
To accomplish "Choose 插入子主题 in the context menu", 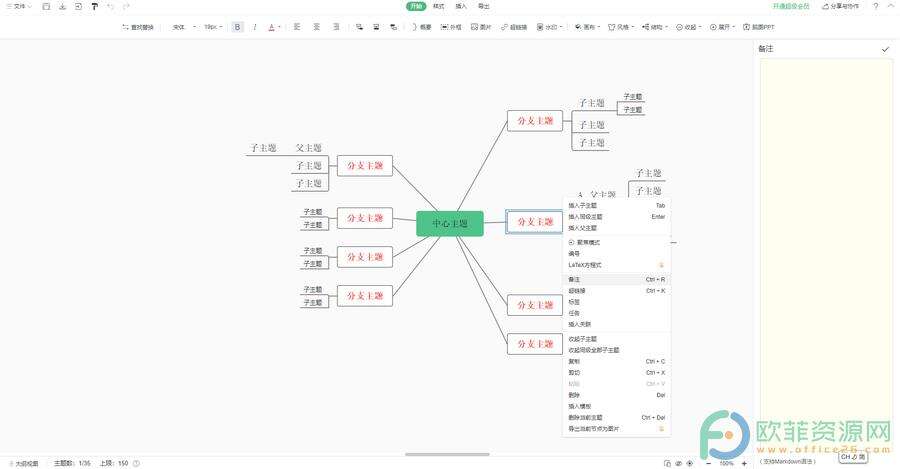I will 616,206.
